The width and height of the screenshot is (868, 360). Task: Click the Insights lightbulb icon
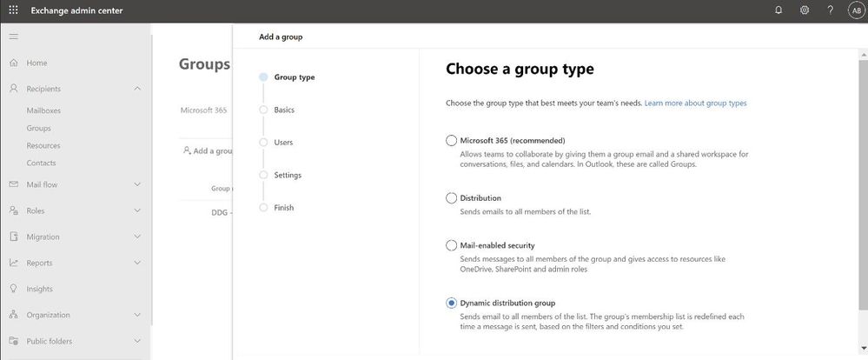[14, 289]
